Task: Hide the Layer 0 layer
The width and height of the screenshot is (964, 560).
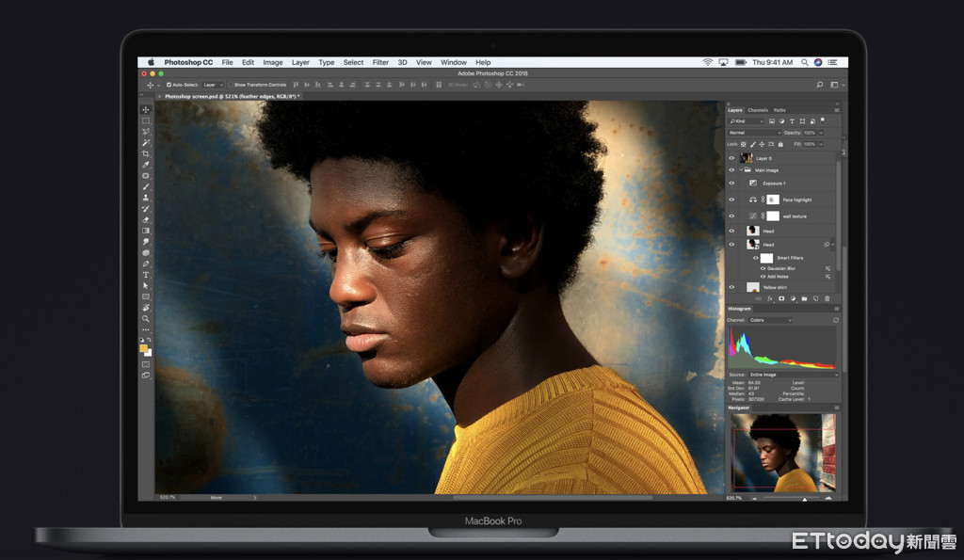Action: [x=731, y=158]
